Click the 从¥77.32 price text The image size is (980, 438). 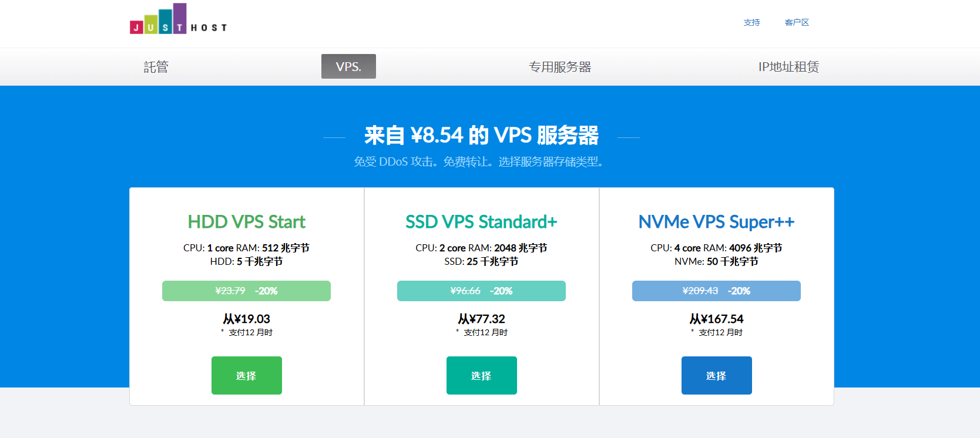pos(481,319)
